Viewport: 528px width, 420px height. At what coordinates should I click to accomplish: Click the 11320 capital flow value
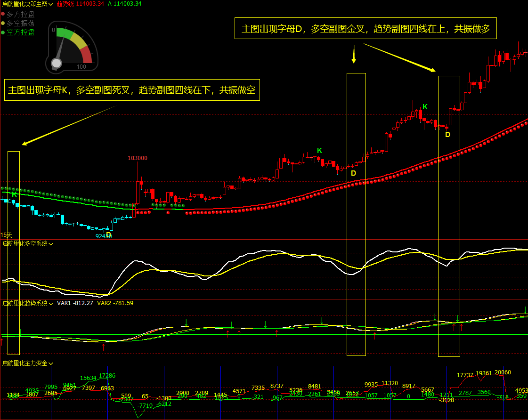[x=390, y=383]
